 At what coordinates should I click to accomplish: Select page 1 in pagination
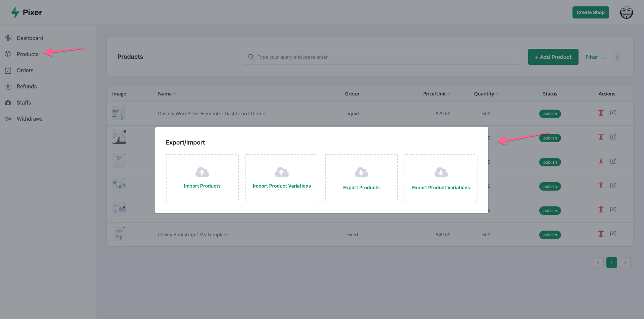(612, 263)
